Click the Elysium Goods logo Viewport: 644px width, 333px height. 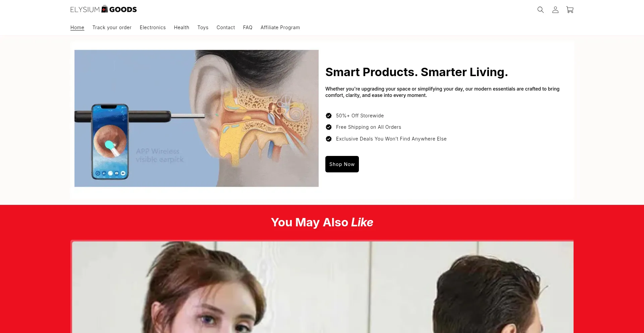(x=104, y=9)
